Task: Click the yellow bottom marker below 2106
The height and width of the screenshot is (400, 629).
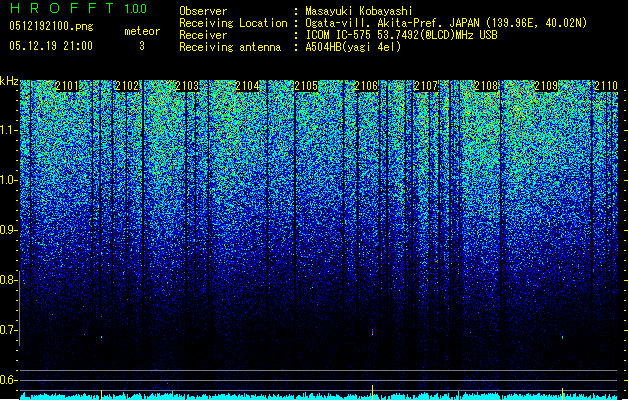Action: (x=372, y=391)
